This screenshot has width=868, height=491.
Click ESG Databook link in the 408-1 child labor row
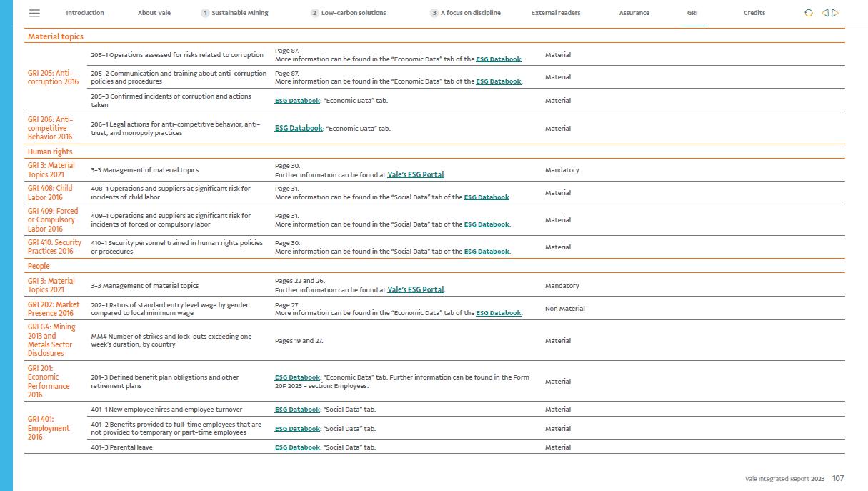click(x=486, y=197)
